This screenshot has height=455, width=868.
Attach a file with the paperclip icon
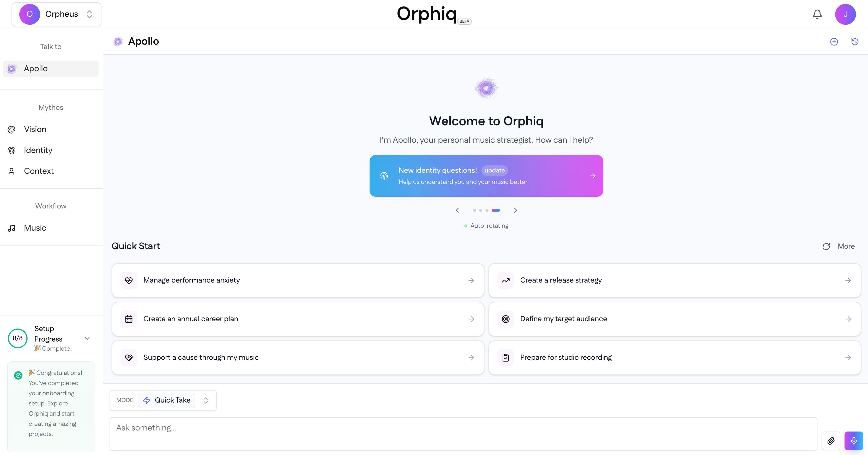coord(831,440)
